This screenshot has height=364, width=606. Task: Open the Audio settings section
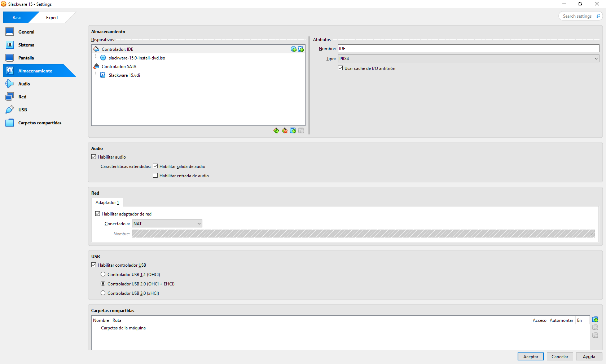pyautogui.click(x=40, y=84)
